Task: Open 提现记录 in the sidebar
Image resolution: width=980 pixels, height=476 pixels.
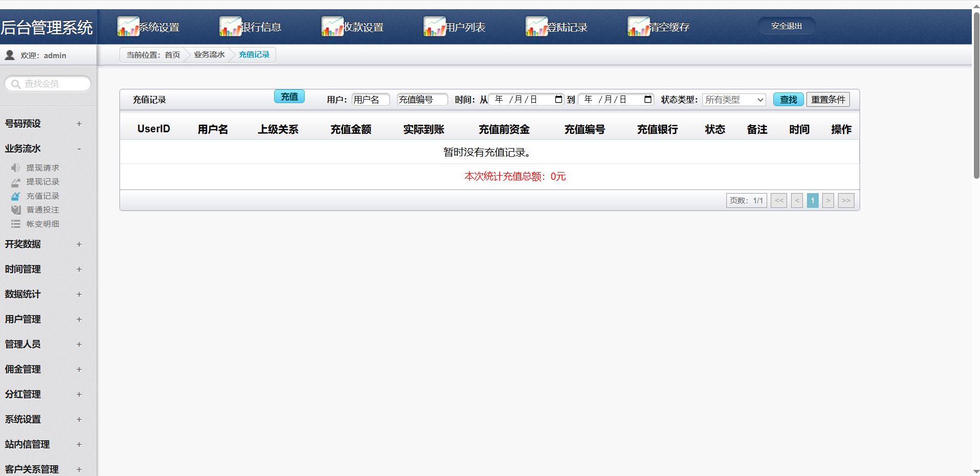Action: tap(43, 182)
